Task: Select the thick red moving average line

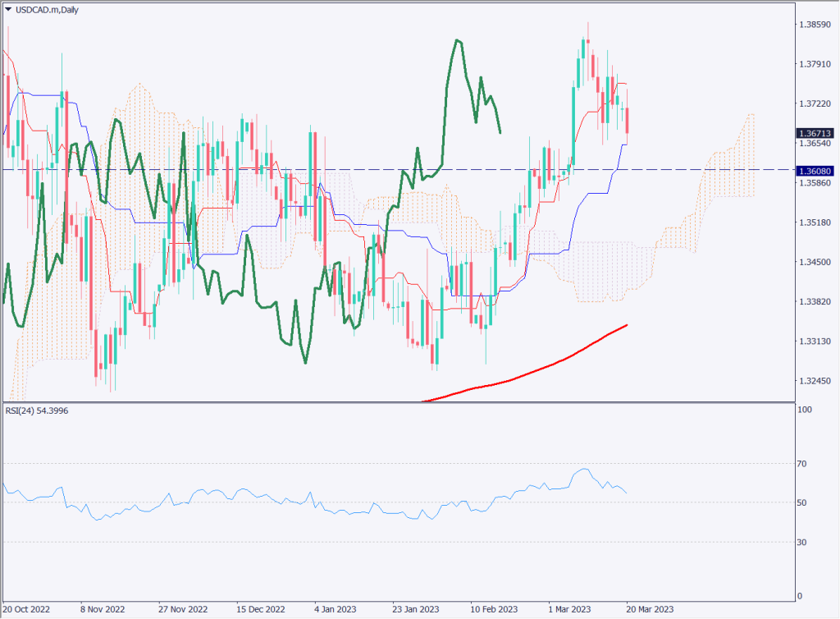Action: (533, 371)
